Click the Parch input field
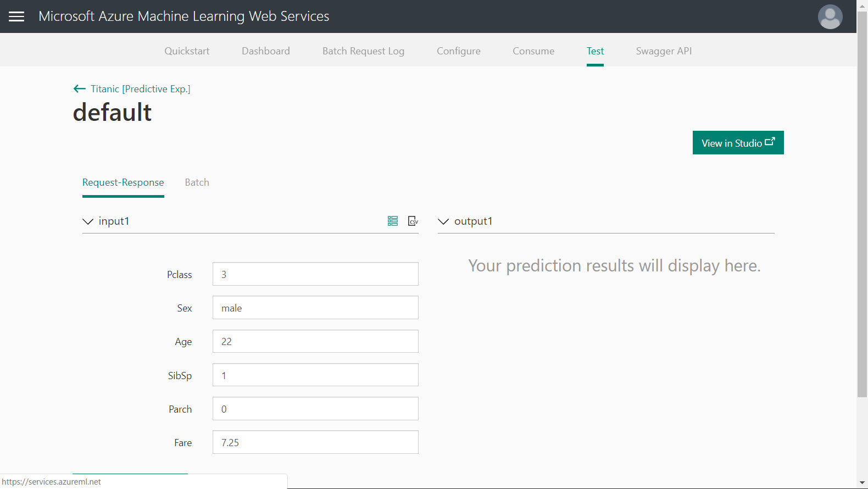The height and width of the screenshot is (489, 868). pos(315,409)
